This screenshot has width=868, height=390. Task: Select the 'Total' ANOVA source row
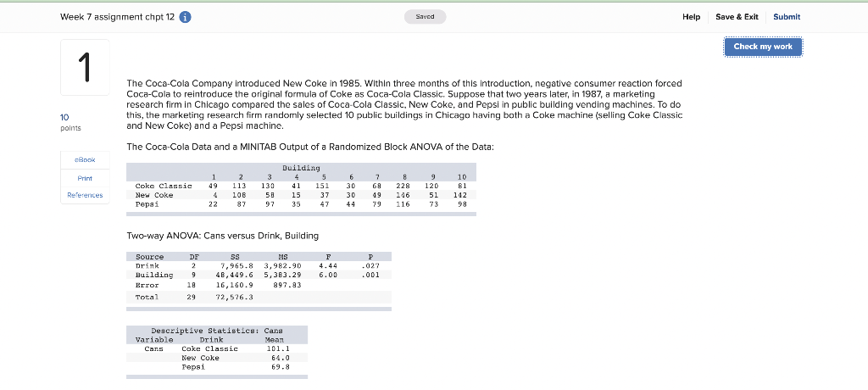click(x=259, y=298)
